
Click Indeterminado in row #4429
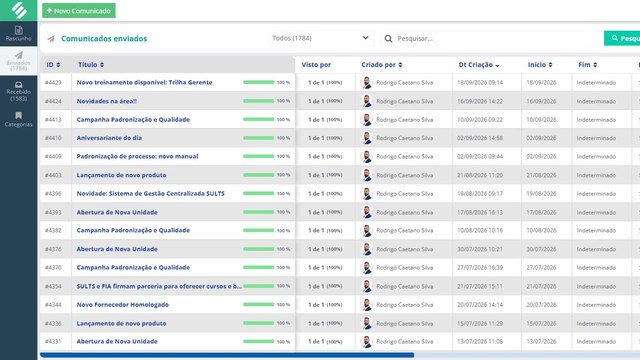pos(596,82)
